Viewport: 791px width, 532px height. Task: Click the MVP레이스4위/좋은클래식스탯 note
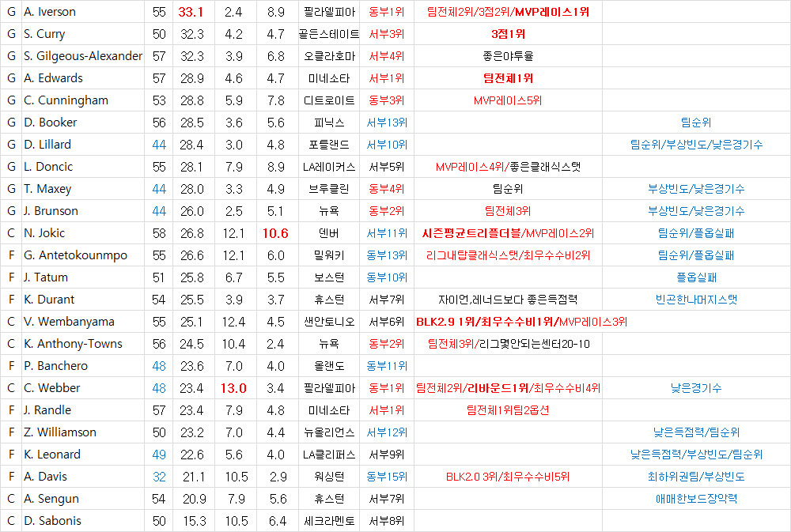pyautogui.click(x=508, y=167)
